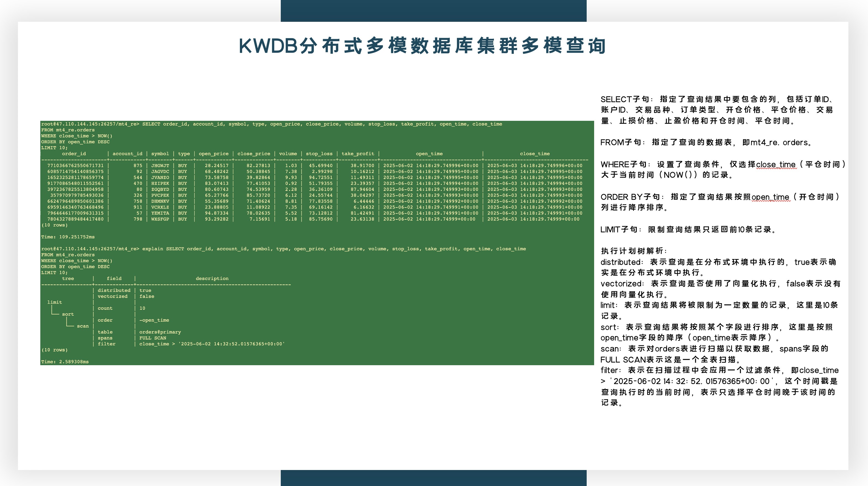Select account_id value 875
Image resolution: width=868 pixels, height=486 pixels.
pyautogui.click(x=138, y=165)
